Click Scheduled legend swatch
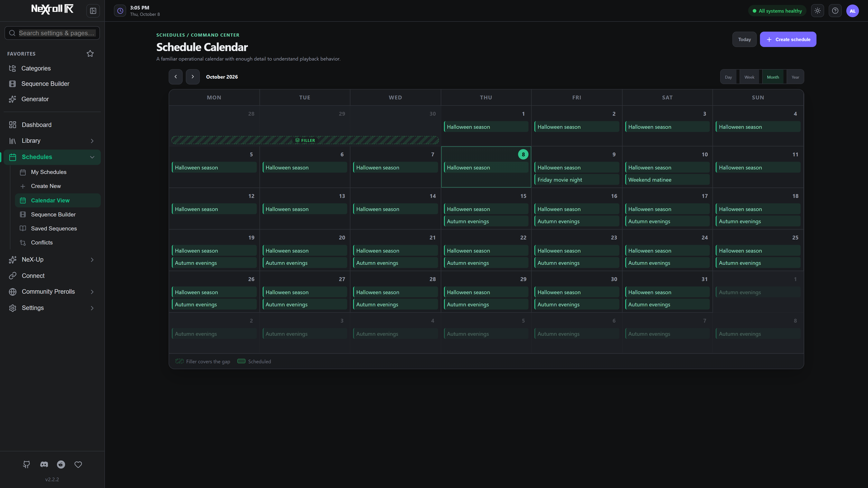The height and width of the screenshot is (488, 868). (241, 361)
